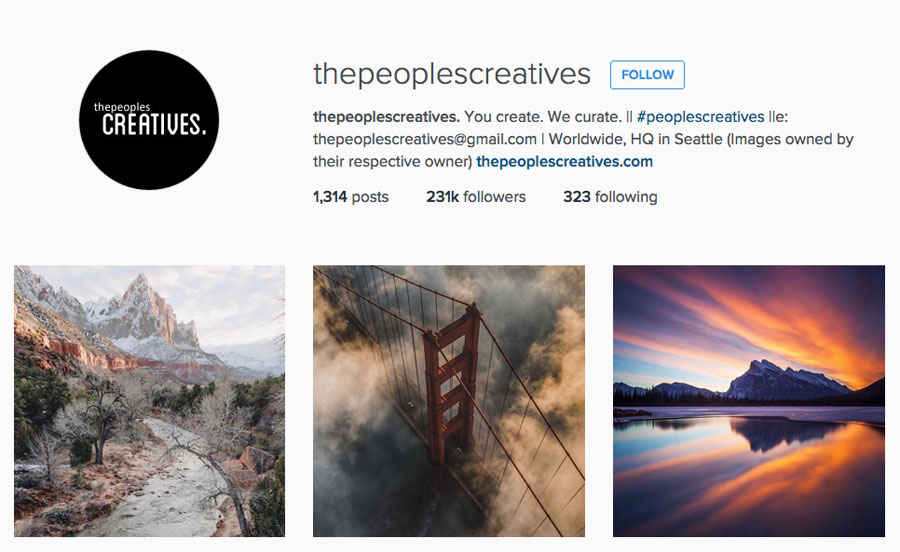Open the thepeoples CREATIVES profile picture

[149, 119]
